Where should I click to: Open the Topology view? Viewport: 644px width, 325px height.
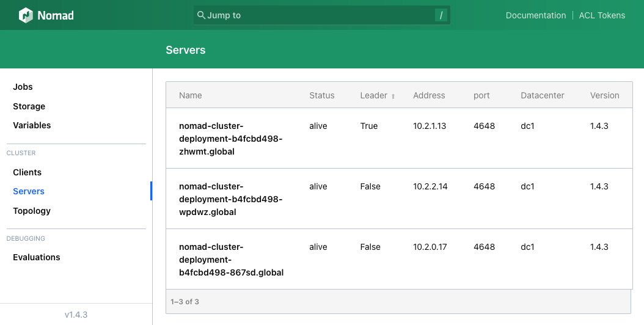[x=32, y=211]
